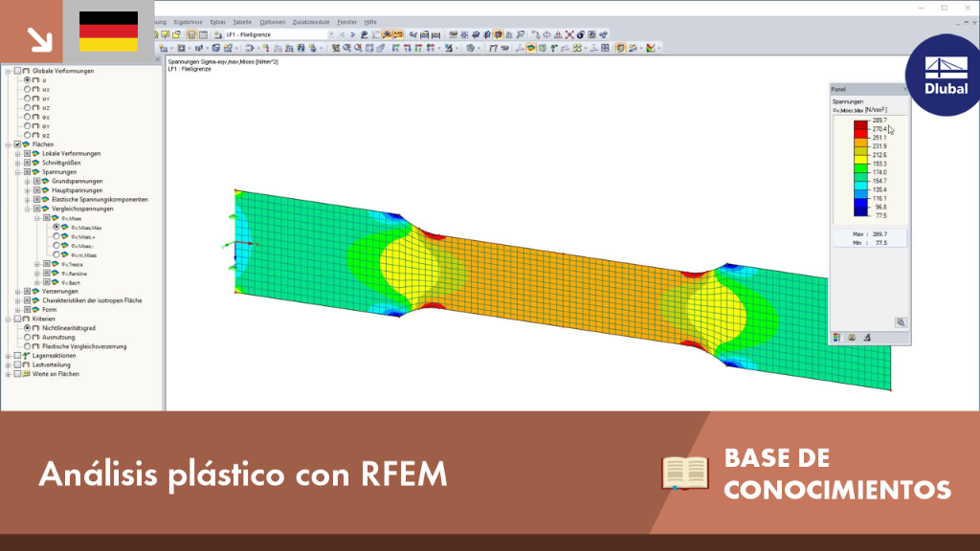Open the Zusatzmodule menu
This screenshot has width=980, height=551.
tap(311, 22)
